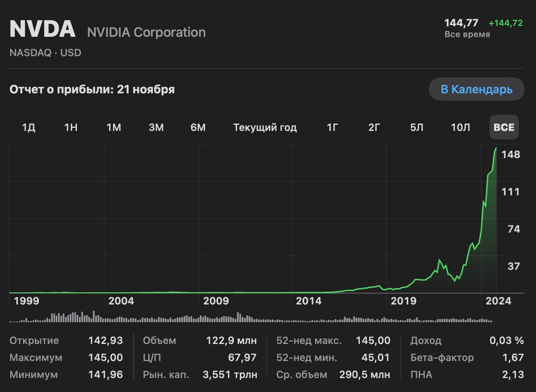Click the Рын. кап. value 3,551 трлн
536x392 pixels.
[230, 375]
